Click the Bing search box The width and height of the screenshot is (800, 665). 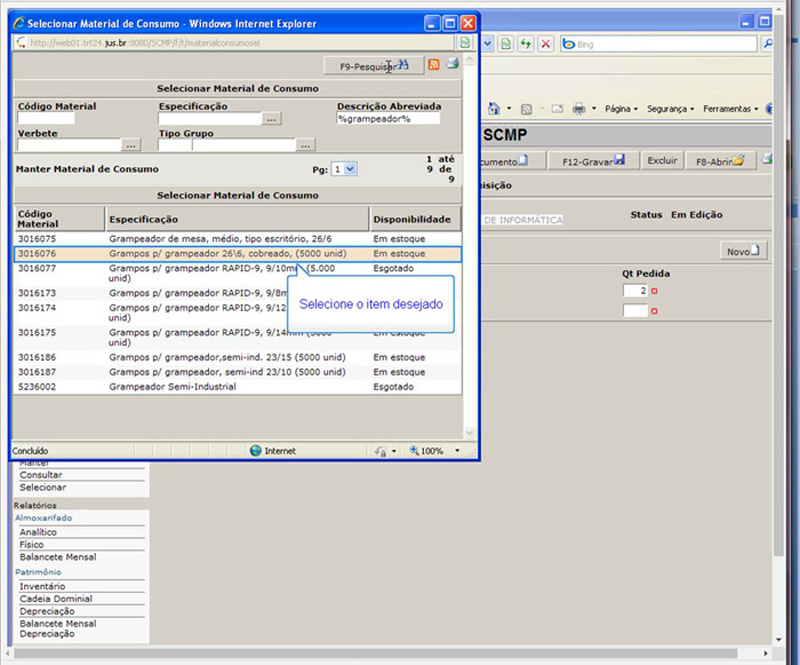(659, 44)
